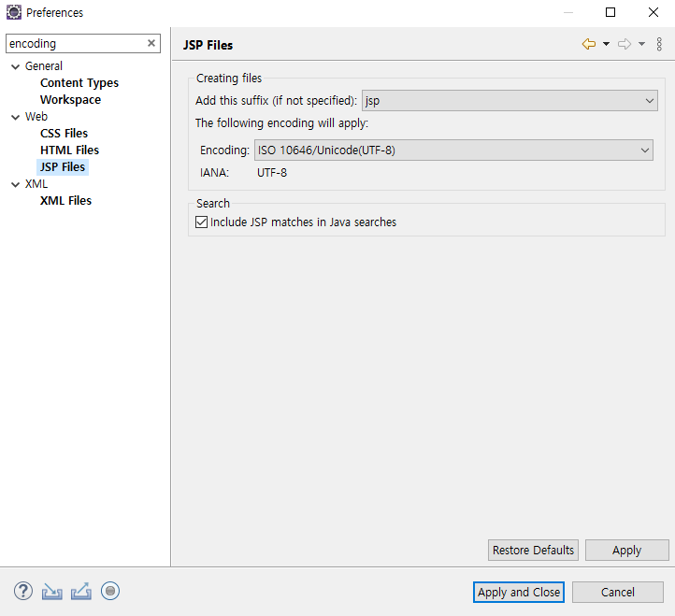Click the import preferences icon
This screenshot has width=675, height=616.
52,592
